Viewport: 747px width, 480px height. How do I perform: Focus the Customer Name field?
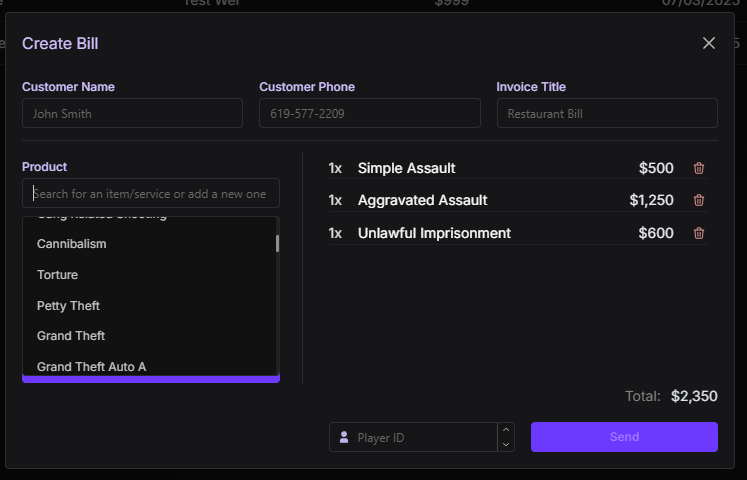point(132,114)
